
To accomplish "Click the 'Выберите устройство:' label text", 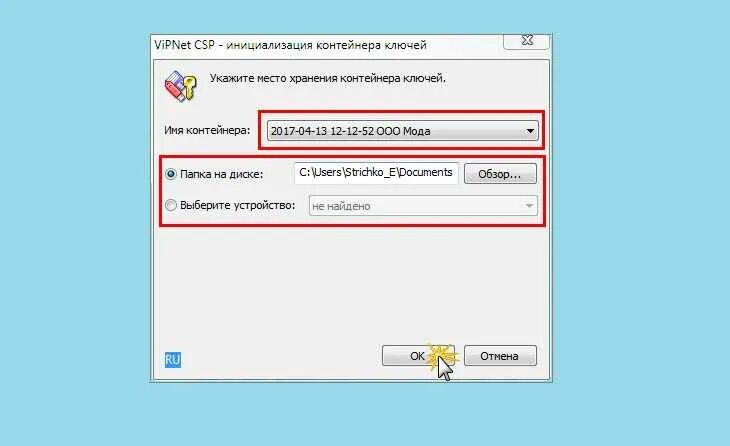I will [x=237, y=205].
